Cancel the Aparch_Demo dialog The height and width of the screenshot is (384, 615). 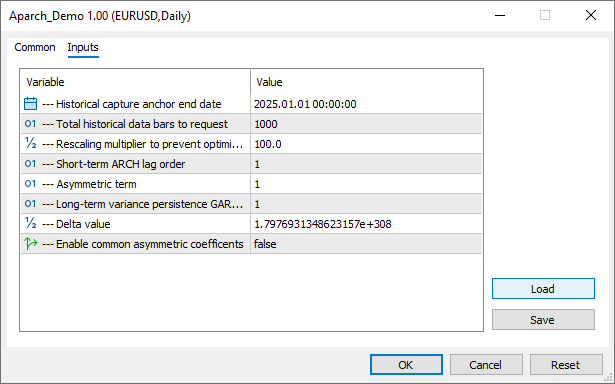(x=486, y=365)
